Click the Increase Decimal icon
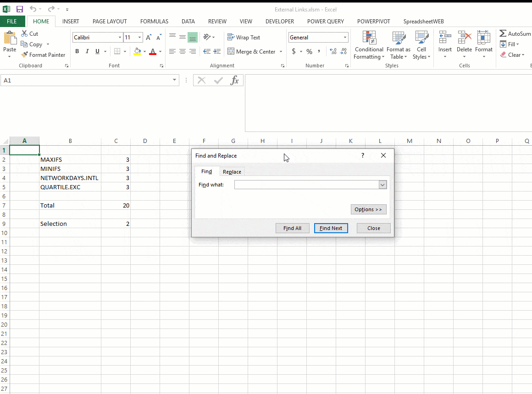532x394 pixels. tap(333, 52)
